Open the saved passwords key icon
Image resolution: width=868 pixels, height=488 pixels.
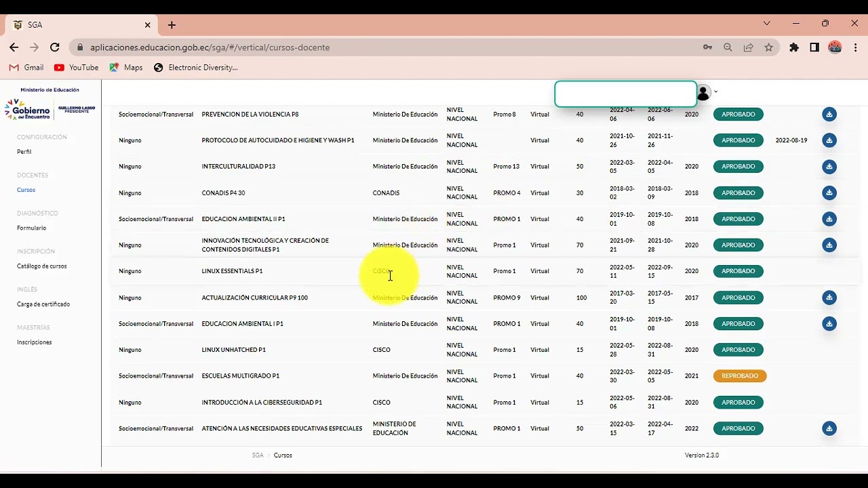(x=707, y=47)
